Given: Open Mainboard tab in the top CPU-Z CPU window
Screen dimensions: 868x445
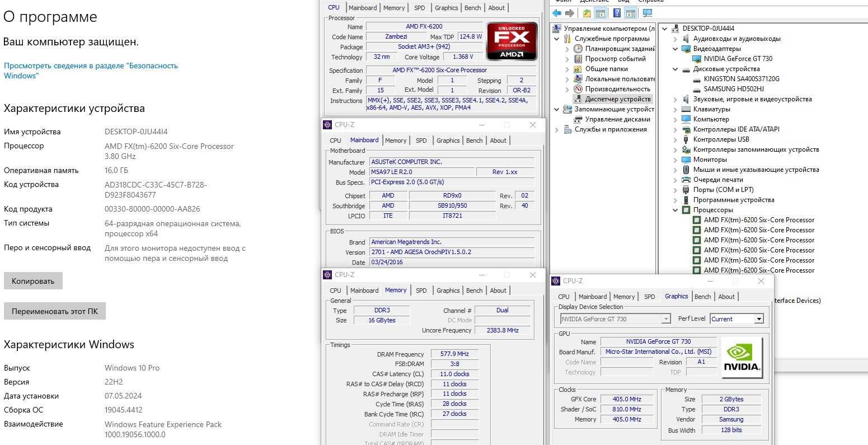Looking at the screenshot, I should point(363,8).
